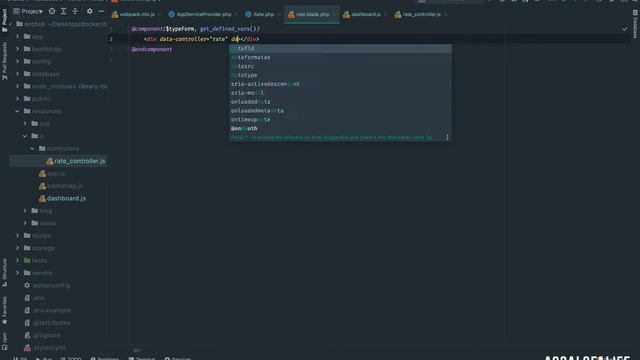Expand the bootstrap folder
Viewport: 640px width, 360px height.
[x=18, y=49]
